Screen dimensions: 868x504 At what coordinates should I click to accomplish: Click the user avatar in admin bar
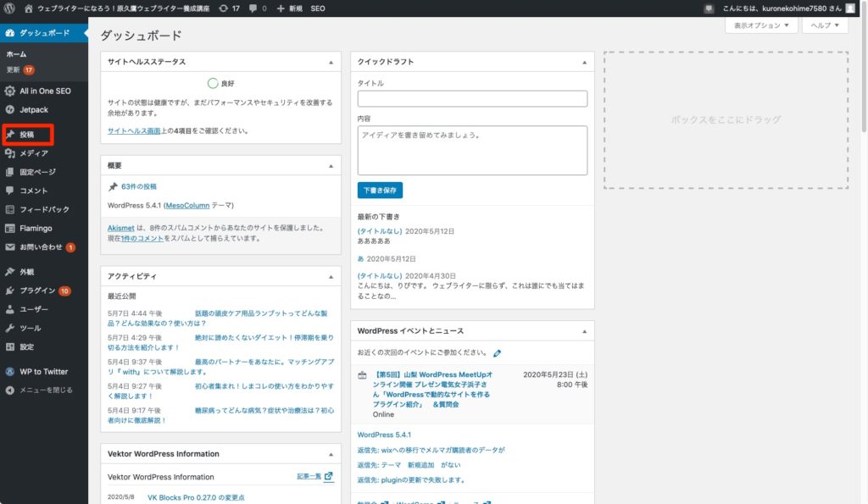(850, 8)
